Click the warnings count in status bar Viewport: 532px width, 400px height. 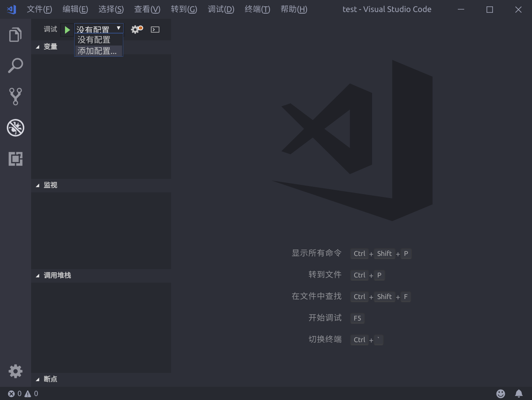[x=31, y=394]
